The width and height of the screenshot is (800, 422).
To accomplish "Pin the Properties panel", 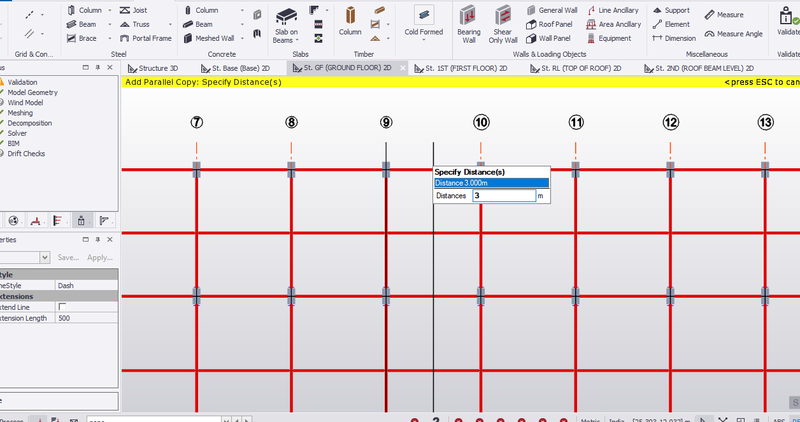I will (x=97, y=239).
